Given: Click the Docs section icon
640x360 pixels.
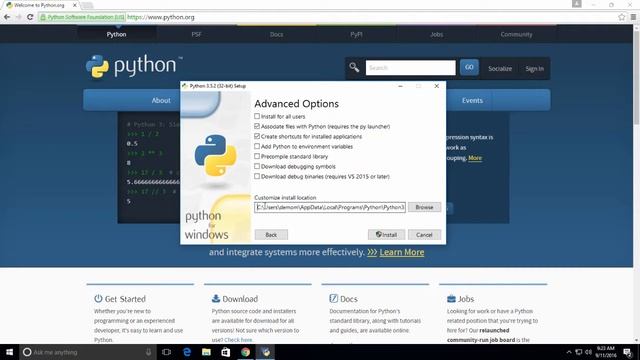Looking at the screenshot, I should [x=333, y=298].
